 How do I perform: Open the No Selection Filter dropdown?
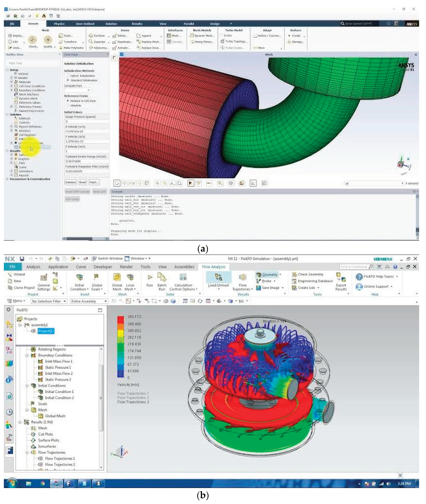click(x=49, y=301)
